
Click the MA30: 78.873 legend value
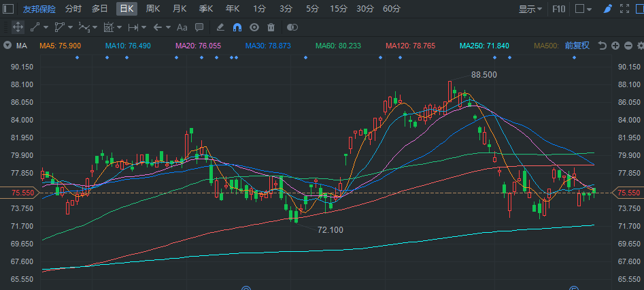click(x=268, y=46)
